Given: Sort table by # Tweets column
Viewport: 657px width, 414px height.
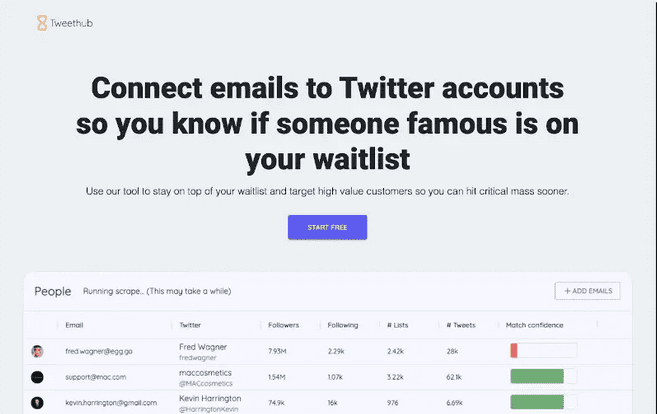Looking at the screenshot, I should pyautogui.click(x=461, y=325).
